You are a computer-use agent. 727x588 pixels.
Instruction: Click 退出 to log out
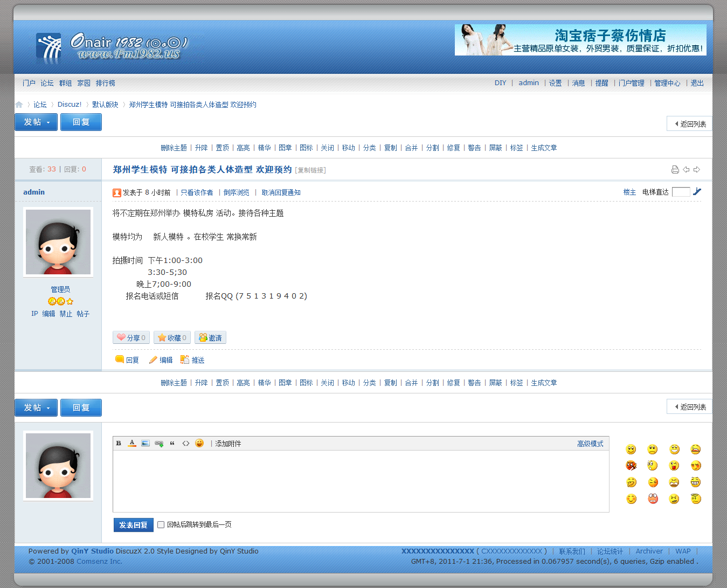pyautogui.click(x=697, y=83)
